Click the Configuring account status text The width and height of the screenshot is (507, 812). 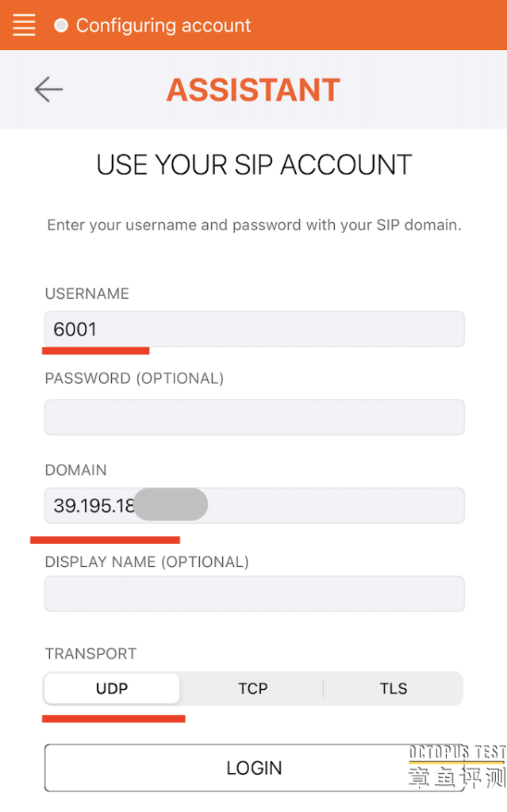(x=163, y=25)
